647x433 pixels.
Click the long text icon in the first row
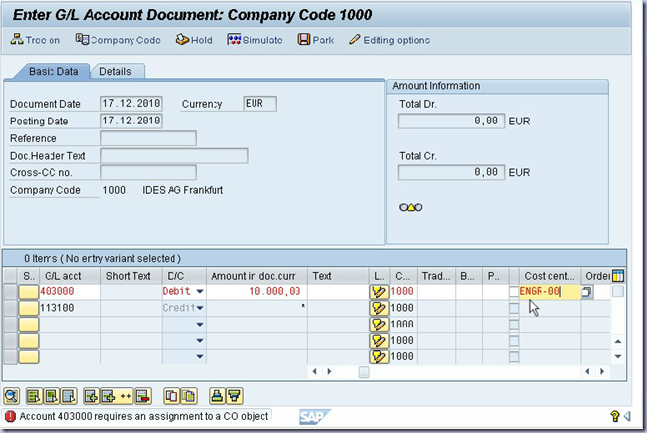coord(379,292)
